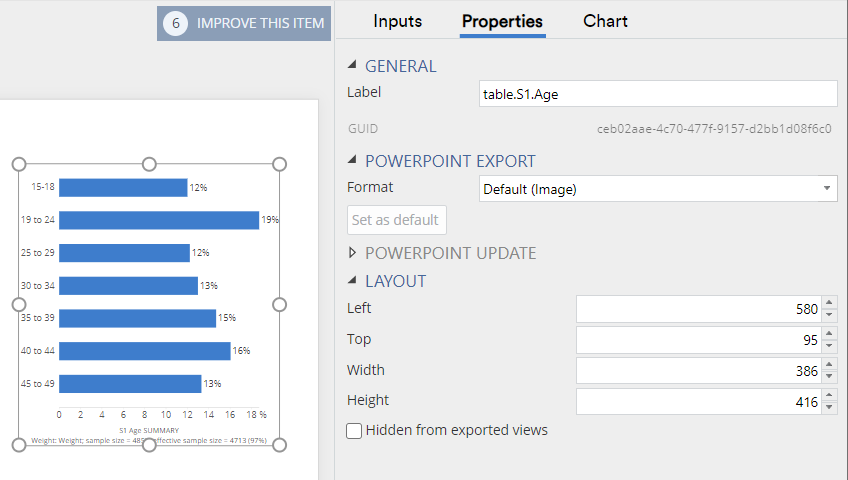Image resolution: width=848 pixels, height=480 pixels.
Task: Switch to the Inputs tab
Action: coord(397,21)
